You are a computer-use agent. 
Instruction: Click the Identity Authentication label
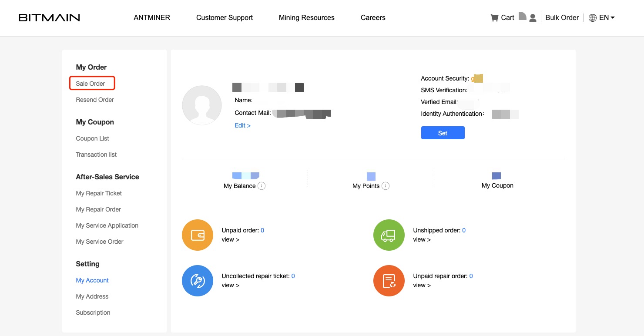tap(453, 114)
